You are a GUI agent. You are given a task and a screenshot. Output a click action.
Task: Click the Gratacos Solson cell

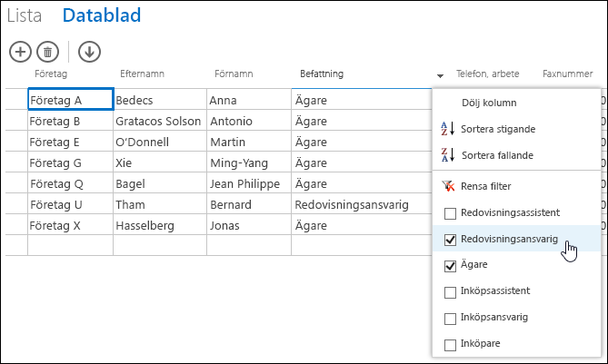pos(160,121)
